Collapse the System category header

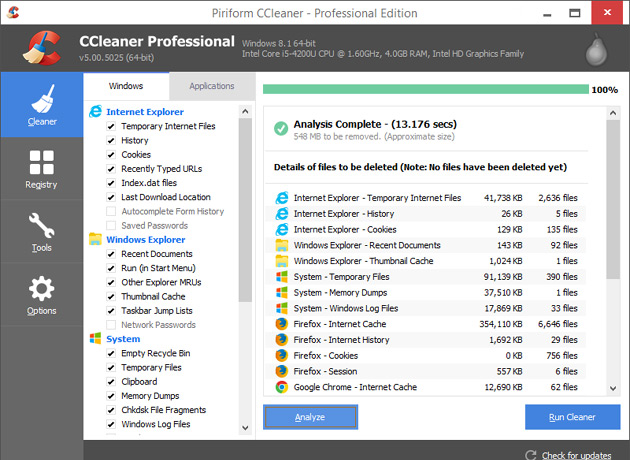pyautogui.click(x=123, y=339)
